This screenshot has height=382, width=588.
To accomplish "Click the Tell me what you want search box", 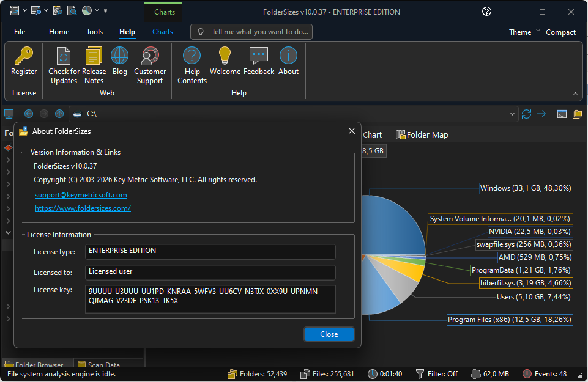I will click(251, 32).
